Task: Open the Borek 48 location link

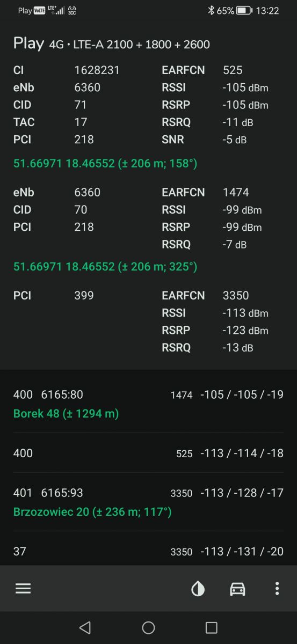Action: (66, 413)
